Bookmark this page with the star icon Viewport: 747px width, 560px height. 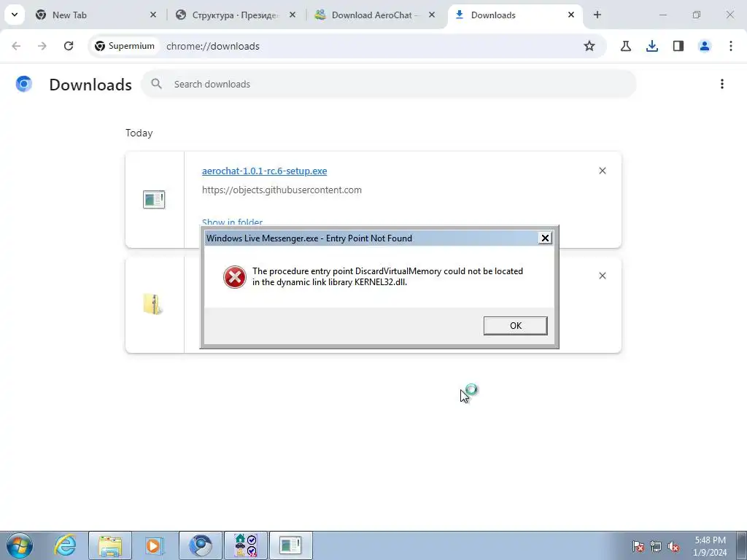tap(589, 46)
